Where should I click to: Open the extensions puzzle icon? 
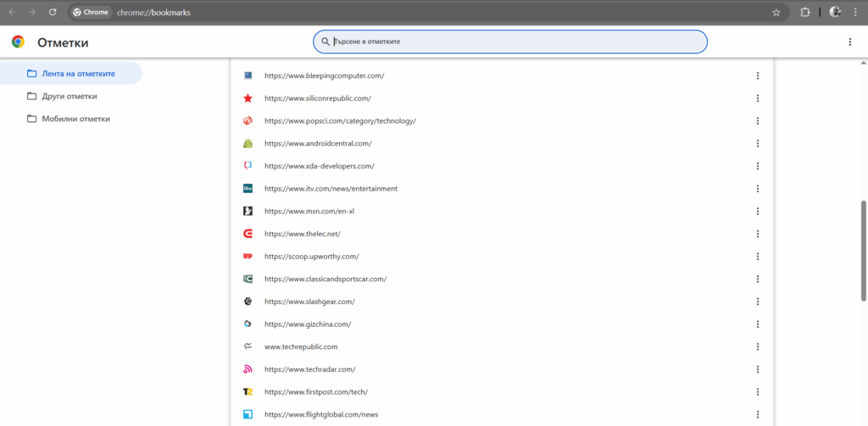click(x=805, y=12)
